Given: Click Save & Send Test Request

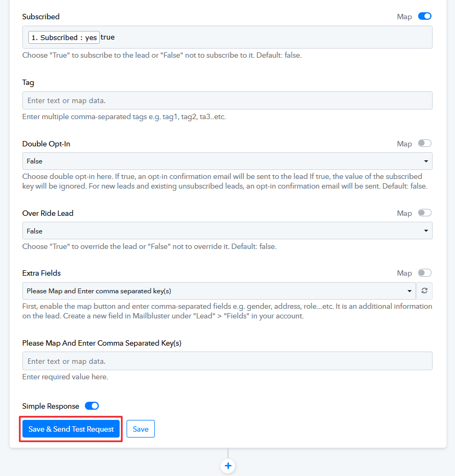Looking at the screenshot, I should [71, 429].
